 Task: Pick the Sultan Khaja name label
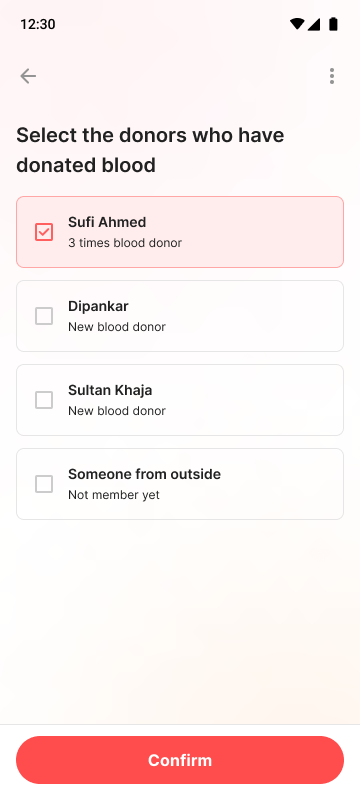pyautogui.click(x=110, y=390)
